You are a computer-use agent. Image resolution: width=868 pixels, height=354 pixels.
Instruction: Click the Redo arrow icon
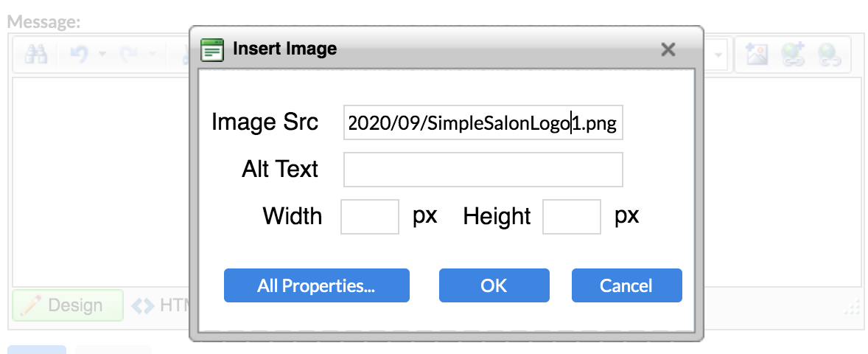(x=129, y=55)
